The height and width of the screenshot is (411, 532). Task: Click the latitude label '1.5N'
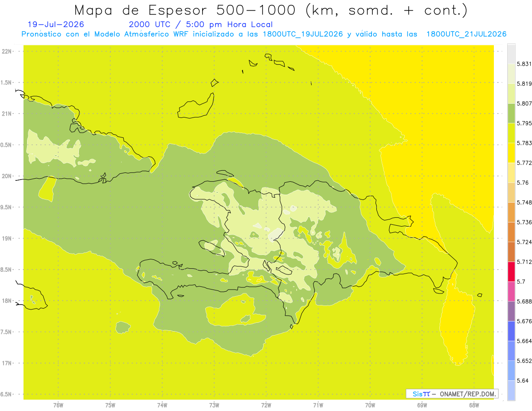click(7, 82)
